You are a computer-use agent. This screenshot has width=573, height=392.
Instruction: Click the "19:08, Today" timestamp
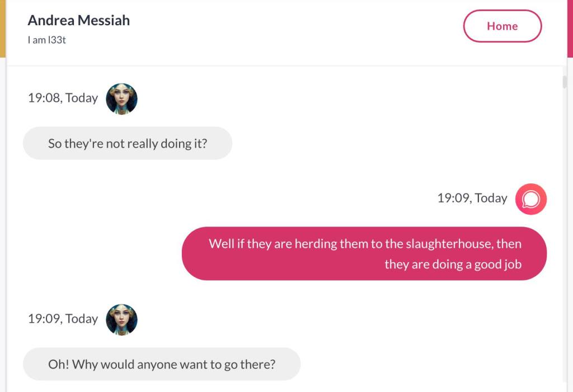[x=63, y=98]
